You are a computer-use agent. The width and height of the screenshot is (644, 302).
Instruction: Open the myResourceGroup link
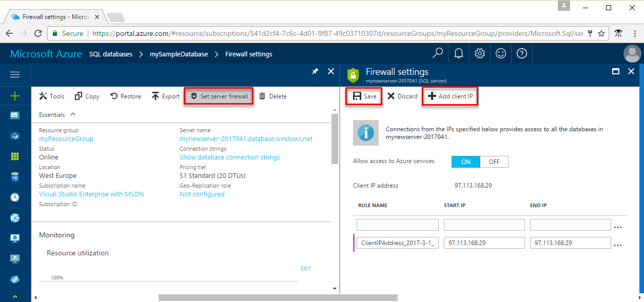(x=66, y=138)
